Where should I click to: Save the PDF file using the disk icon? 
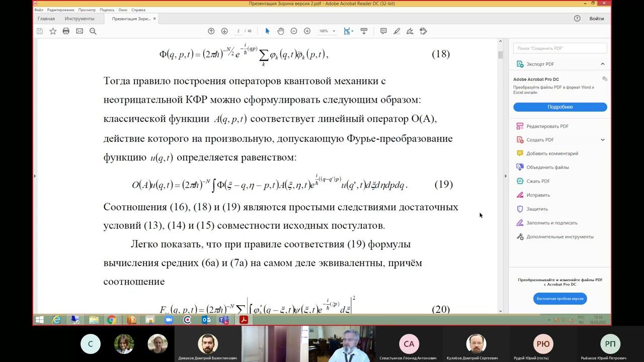40,31
